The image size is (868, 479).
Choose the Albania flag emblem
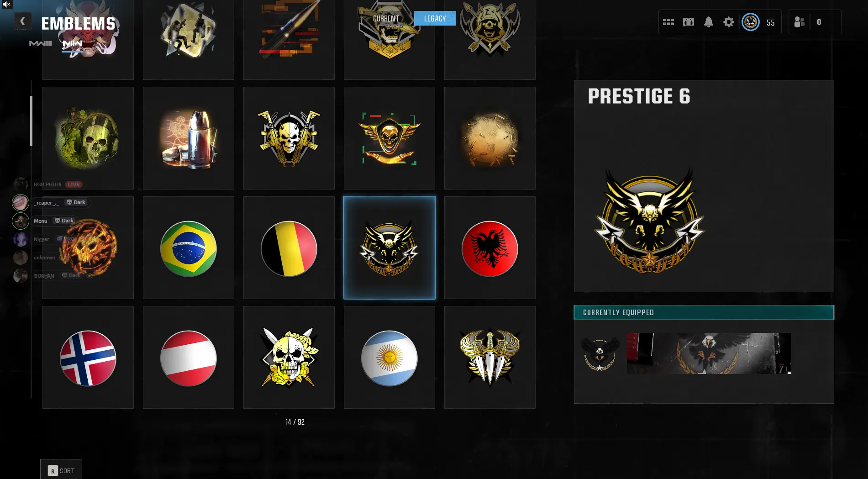click(x=490, y=248)
